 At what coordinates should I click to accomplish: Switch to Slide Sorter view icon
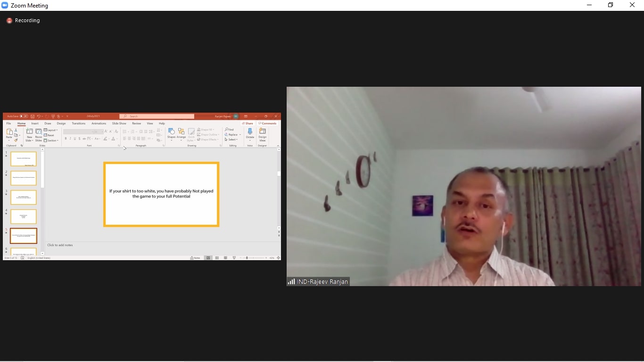pyautogui.click(x=217, y=258)
